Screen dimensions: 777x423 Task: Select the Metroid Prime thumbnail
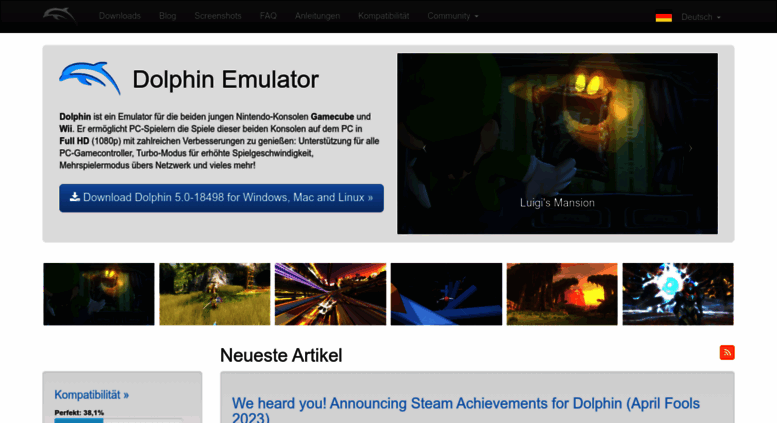point(678,294)
